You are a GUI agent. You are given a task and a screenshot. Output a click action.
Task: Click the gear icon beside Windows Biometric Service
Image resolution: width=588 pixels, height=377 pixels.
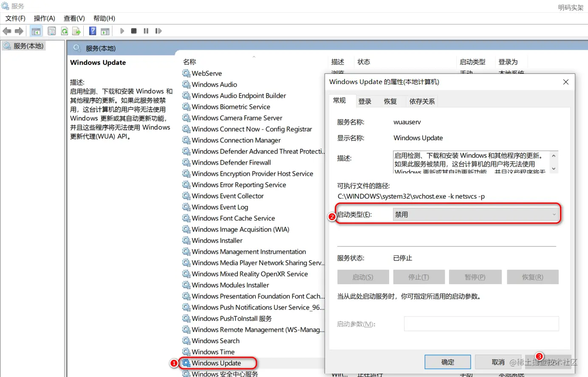coord(186,107)
